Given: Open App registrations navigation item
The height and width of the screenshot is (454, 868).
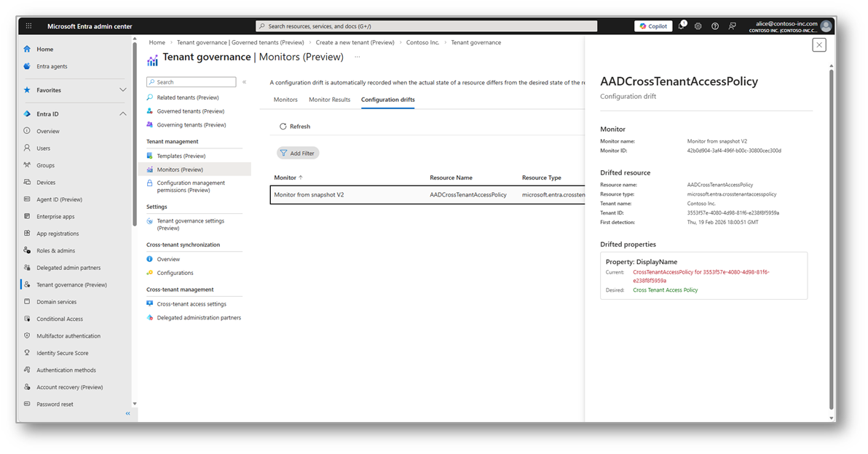Looking at the screenshot, I should 58,234.
